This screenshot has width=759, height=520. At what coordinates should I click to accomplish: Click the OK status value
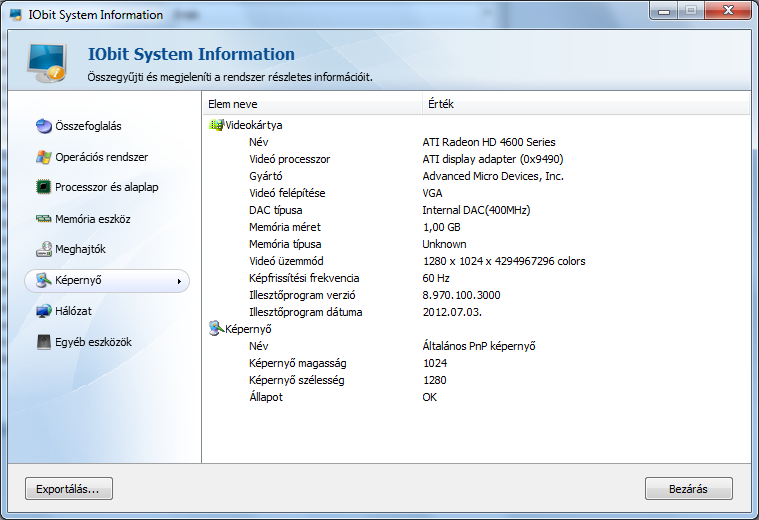429,397
